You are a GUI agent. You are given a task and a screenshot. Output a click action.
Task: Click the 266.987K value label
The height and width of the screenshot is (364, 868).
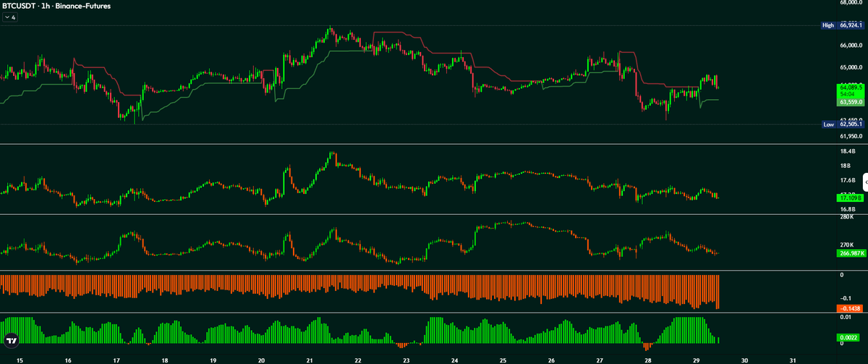click(851, 253)
